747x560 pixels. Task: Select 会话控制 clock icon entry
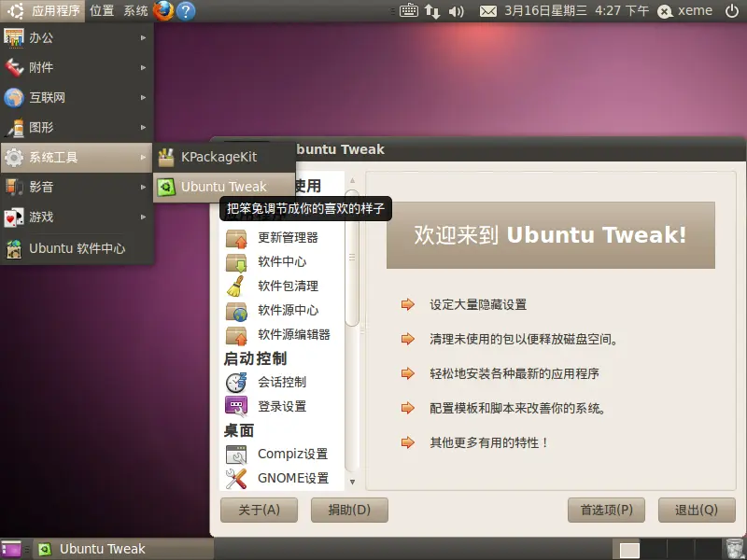click(x=281, y=383)
